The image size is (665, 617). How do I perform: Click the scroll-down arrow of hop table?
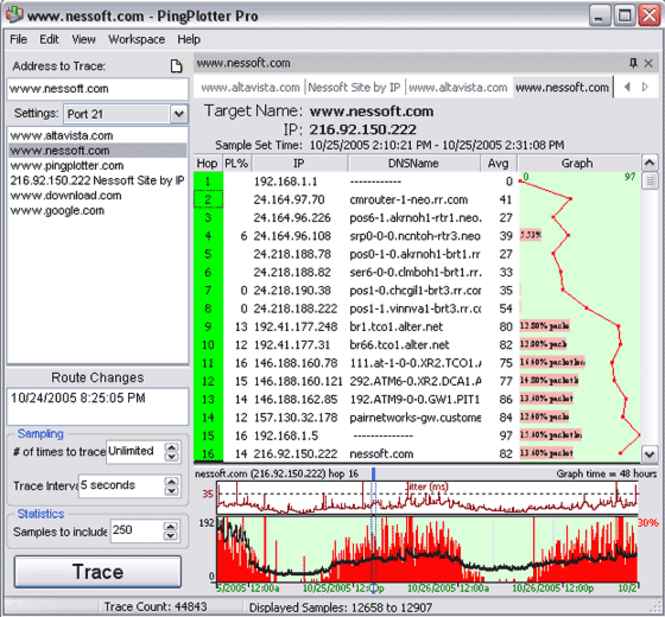click(649, 452)
